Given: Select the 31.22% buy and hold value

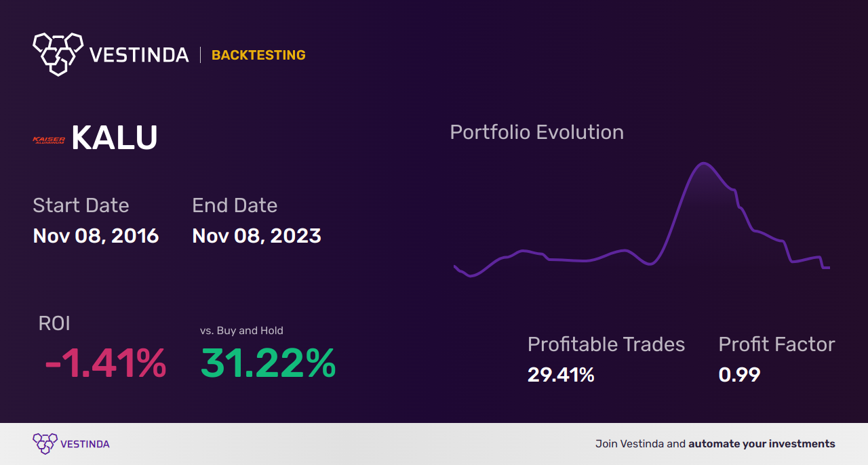Looking at the screenshot, I should tap(268, 363).
